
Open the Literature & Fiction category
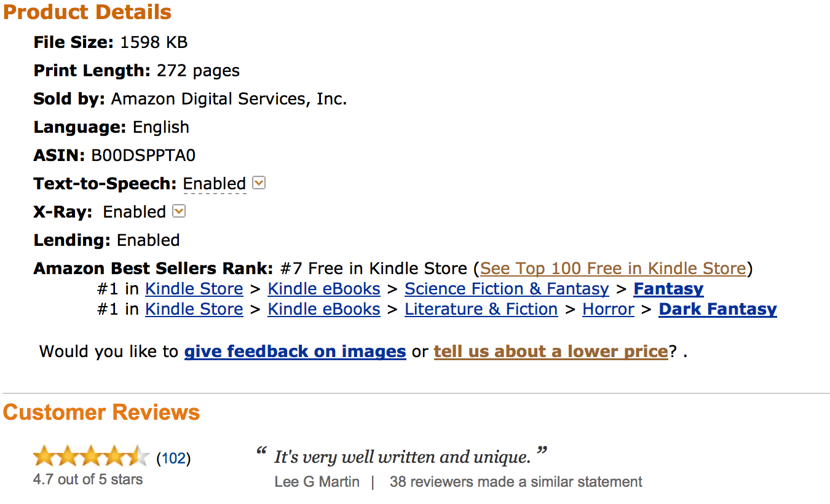pyautogui.click(x=481, y=309)
